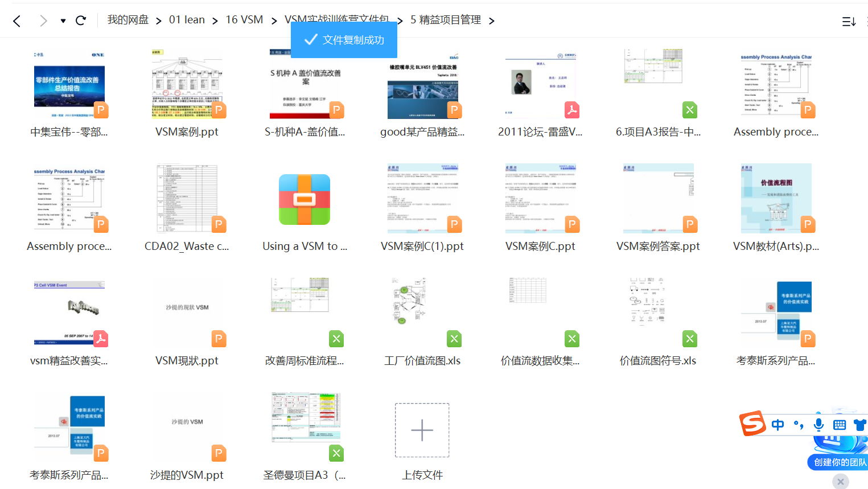Open the 2011论坛-雷盛V PDF file
The height and width of the screenshot is (489, 868).
[x=540, y=84]
